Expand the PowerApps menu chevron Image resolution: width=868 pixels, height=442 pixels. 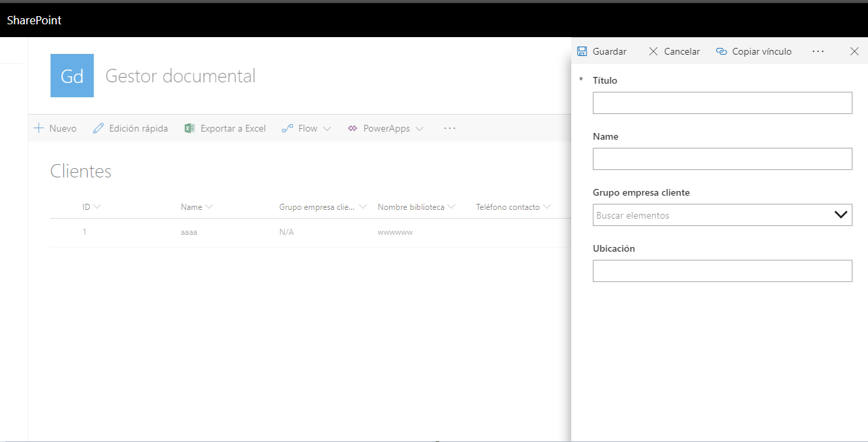[x=419, y=129]
